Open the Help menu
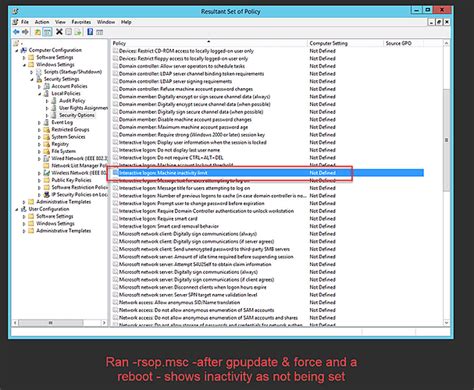This screenshot has width=474, height=390. [x=126, y=22]
